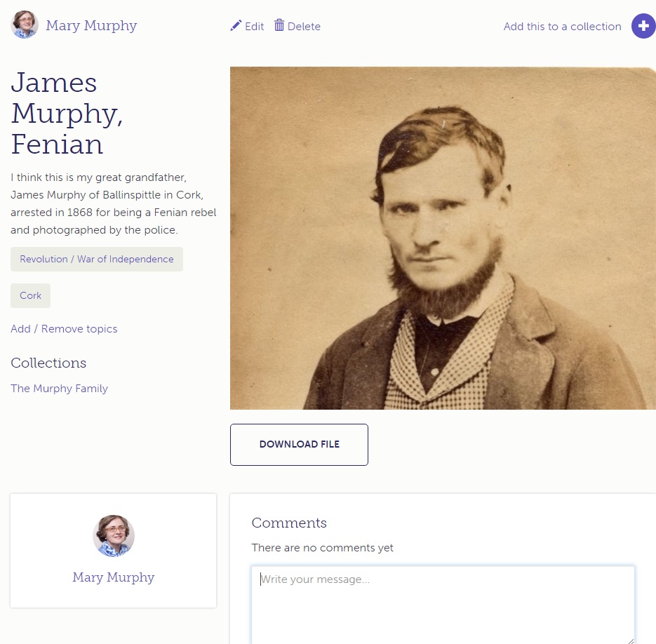Open Revolution / War of Independence topic
Viewport: 656px width, 644px height.
97,259
